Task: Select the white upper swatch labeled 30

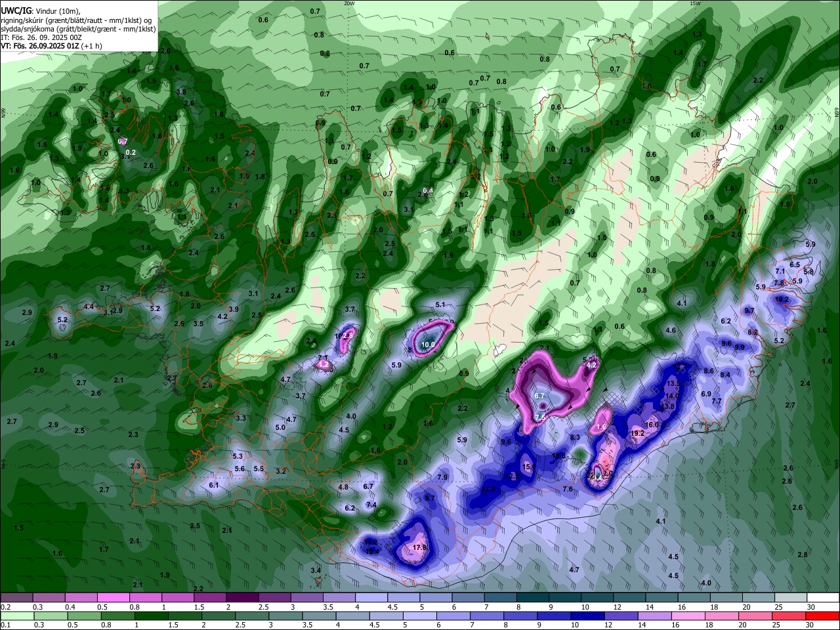Action: pos(823,597)
